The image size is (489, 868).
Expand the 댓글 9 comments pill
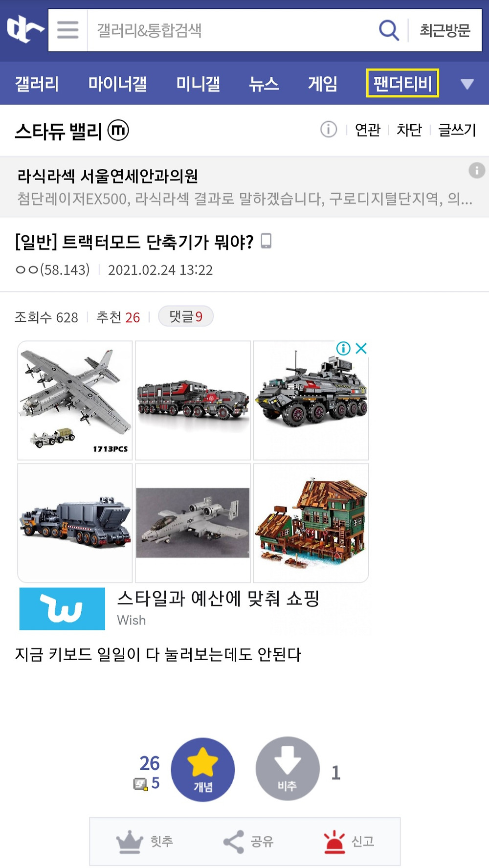tap(186, 316)
